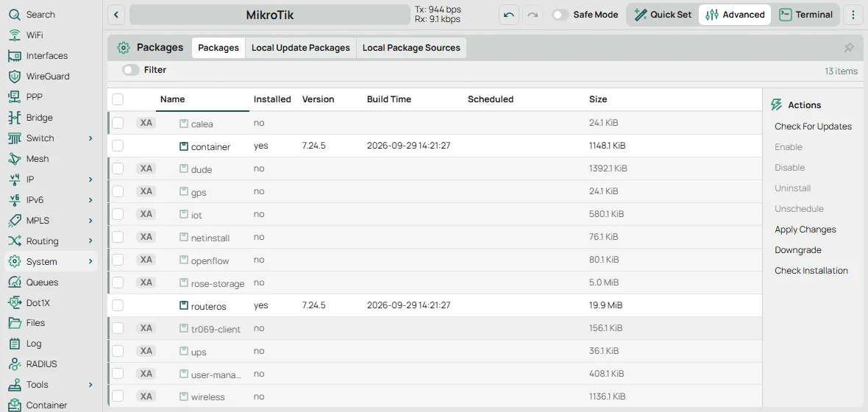Sort by Scheduled column header
868x412 pixels.
click(491, 99)
